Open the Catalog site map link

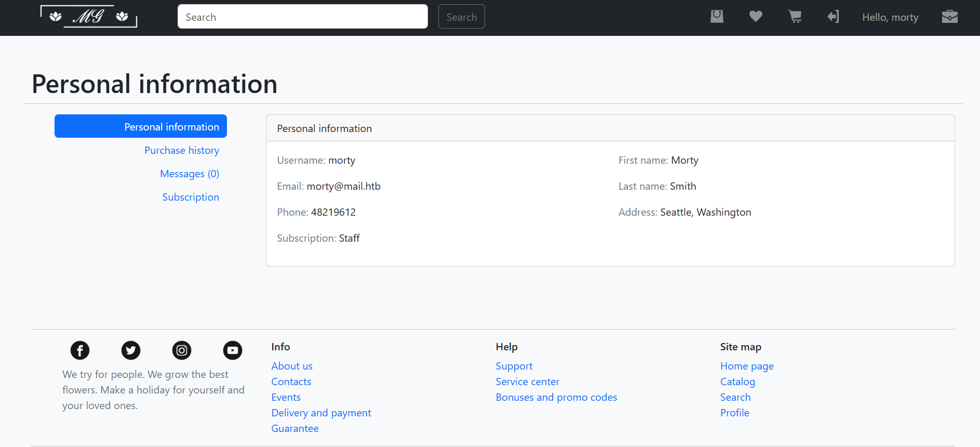point(738,382)
